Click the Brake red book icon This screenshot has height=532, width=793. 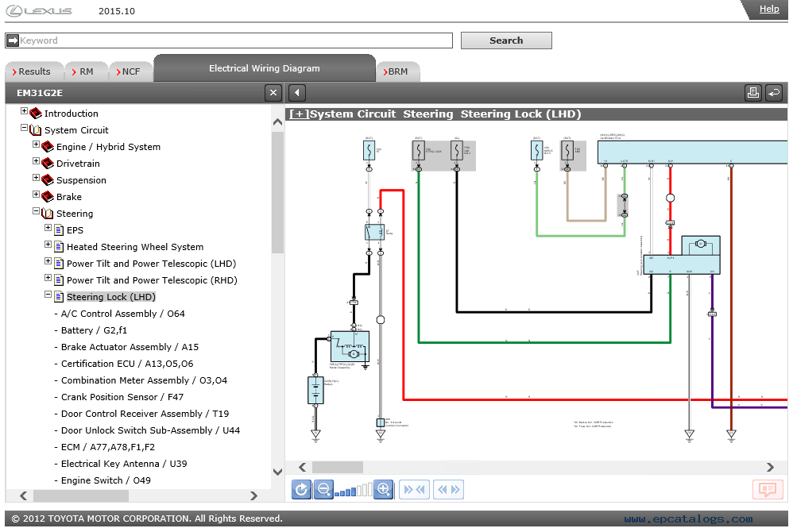tap(48, 197)
